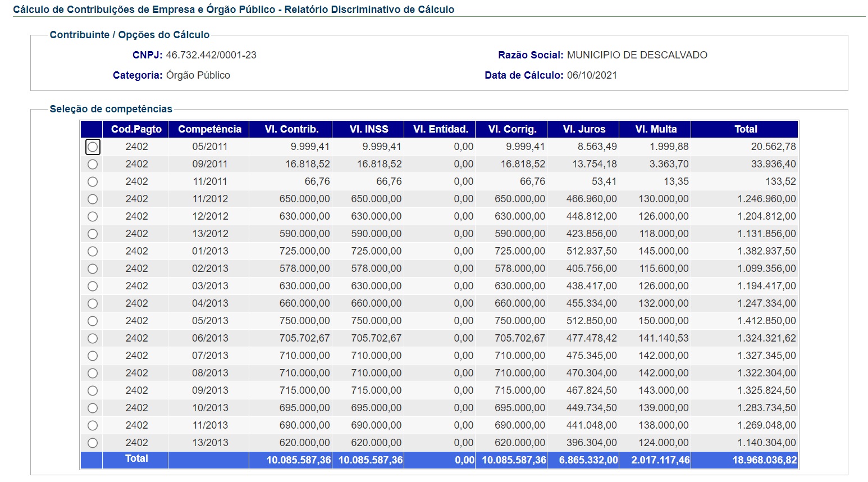Click the Total column header
Image resolution: width=868 pixels, height=482 pixels.
coord(746,129)
